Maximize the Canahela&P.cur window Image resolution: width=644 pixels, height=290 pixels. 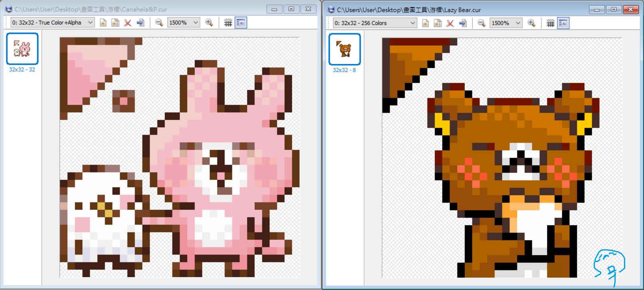291,9
